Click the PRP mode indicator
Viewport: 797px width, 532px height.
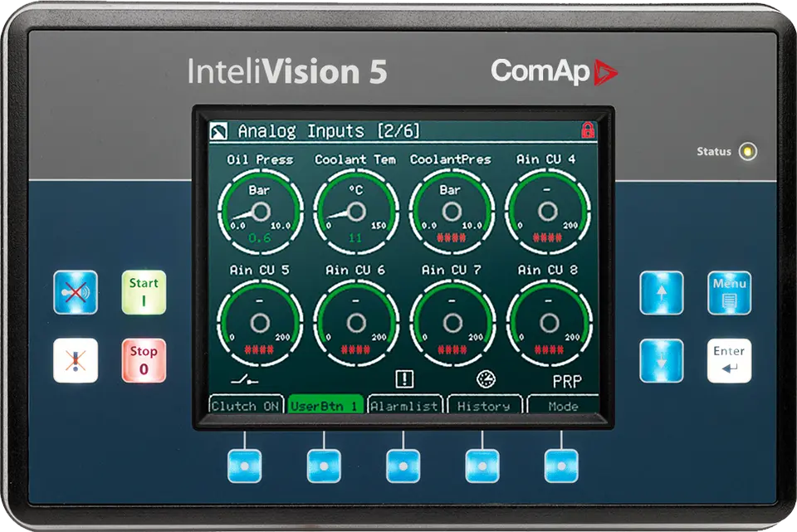[x=567, y=381]
